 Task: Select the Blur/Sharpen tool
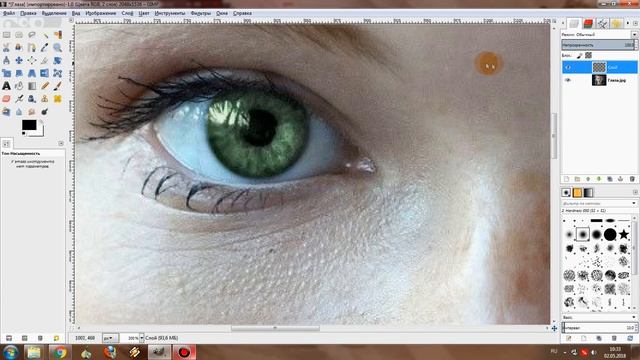tap(19, 111)
